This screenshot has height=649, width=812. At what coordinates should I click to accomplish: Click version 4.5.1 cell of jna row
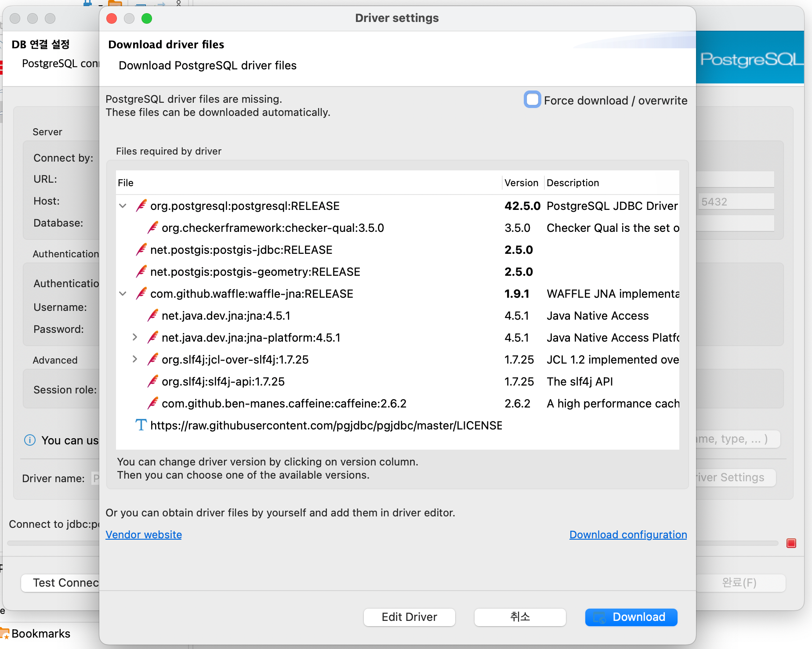pos(516,316)
